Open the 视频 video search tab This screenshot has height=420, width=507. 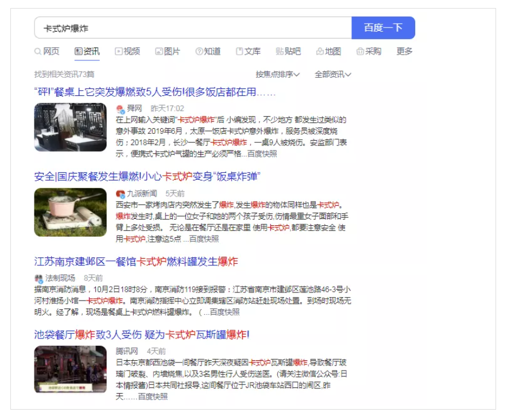pos(127,52)
